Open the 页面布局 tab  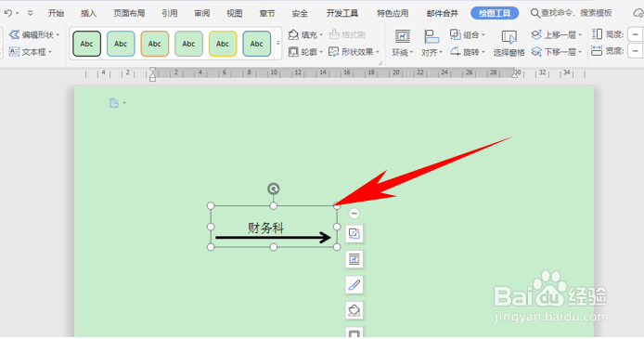point(129,13)
